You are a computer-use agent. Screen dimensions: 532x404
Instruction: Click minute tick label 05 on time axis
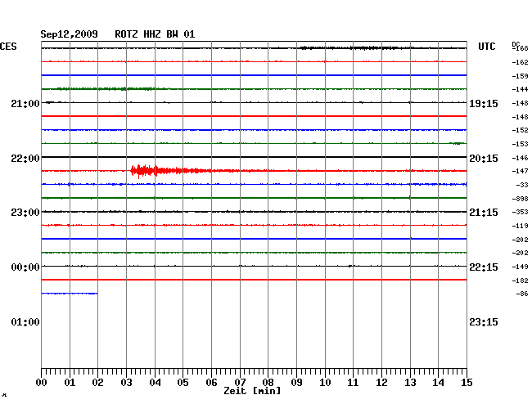[183, 383]
